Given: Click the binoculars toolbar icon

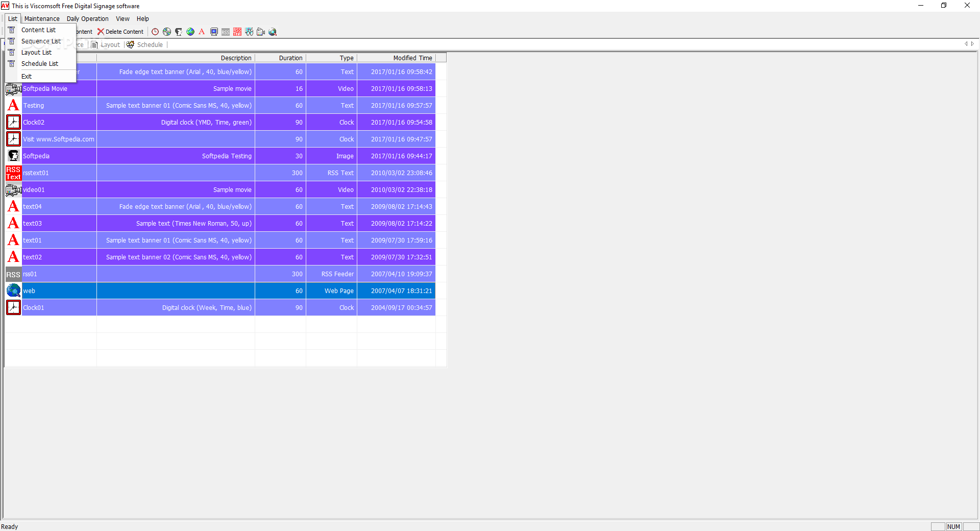Looking at the screenshot, I should pos(249,32).
